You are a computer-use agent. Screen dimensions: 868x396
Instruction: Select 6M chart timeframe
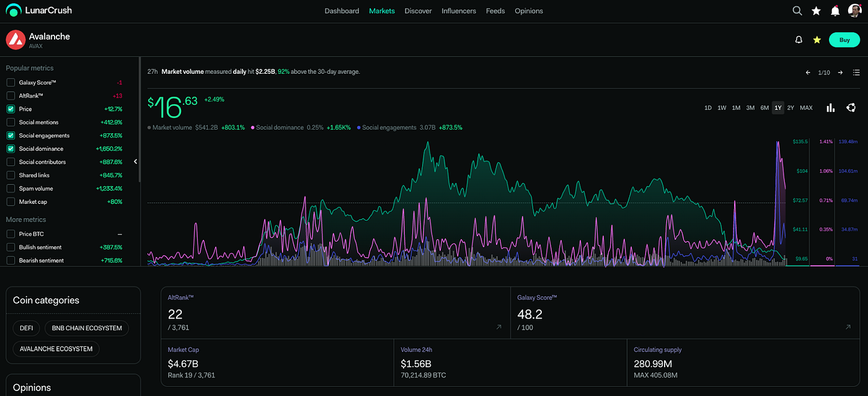[764, 108]
